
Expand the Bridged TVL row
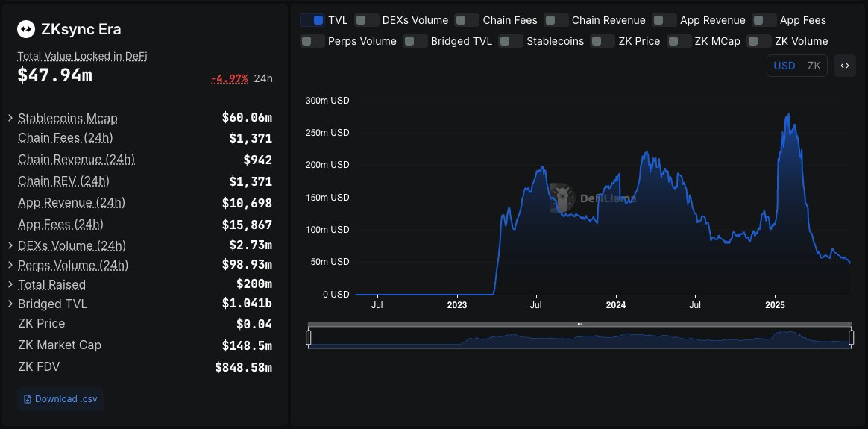(x=10, y=304)
